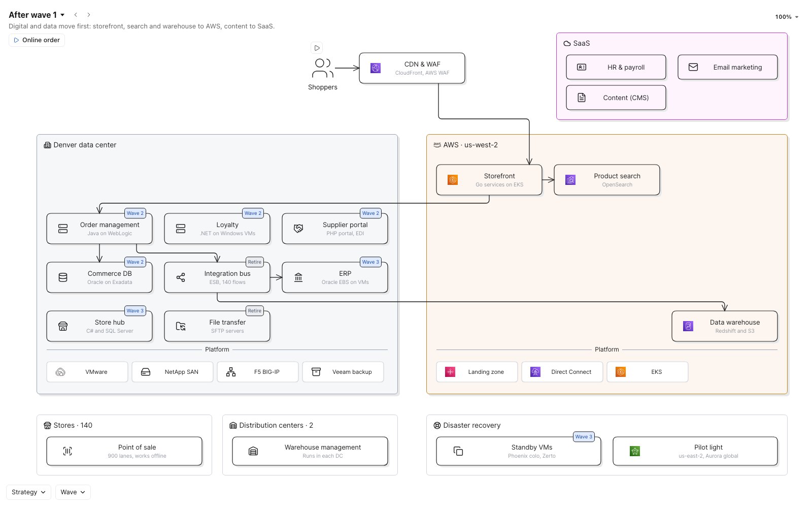Viewport: 812px width, 508px height.
Task: Click the warehouse icon in Warehouse management
Action: (253, 451)
